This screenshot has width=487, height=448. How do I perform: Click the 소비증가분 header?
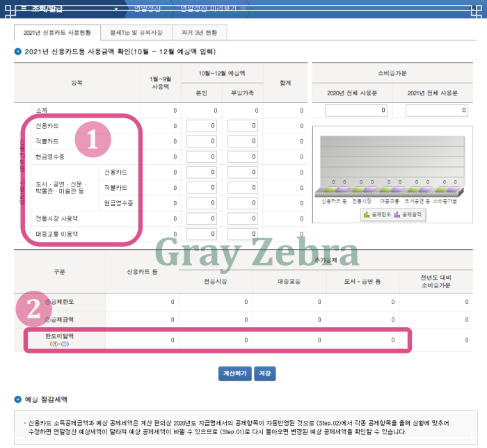392,73
